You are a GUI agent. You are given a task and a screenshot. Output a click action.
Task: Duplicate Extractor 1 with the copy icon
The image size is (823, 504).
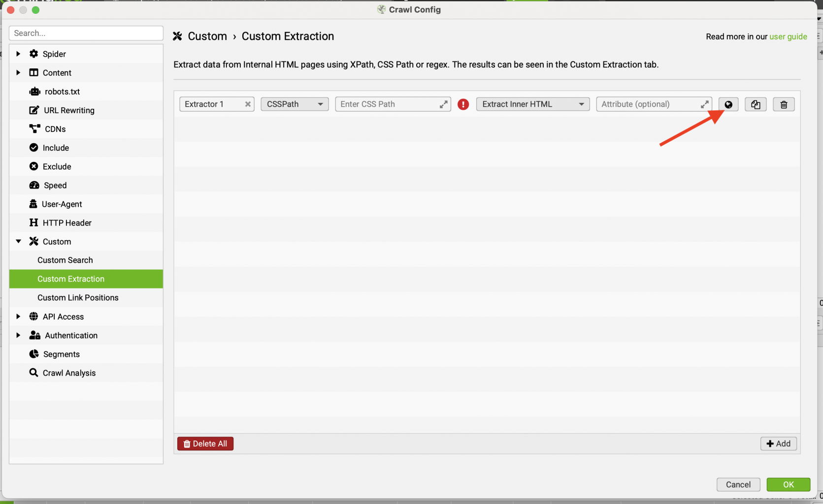click(756, 104)
